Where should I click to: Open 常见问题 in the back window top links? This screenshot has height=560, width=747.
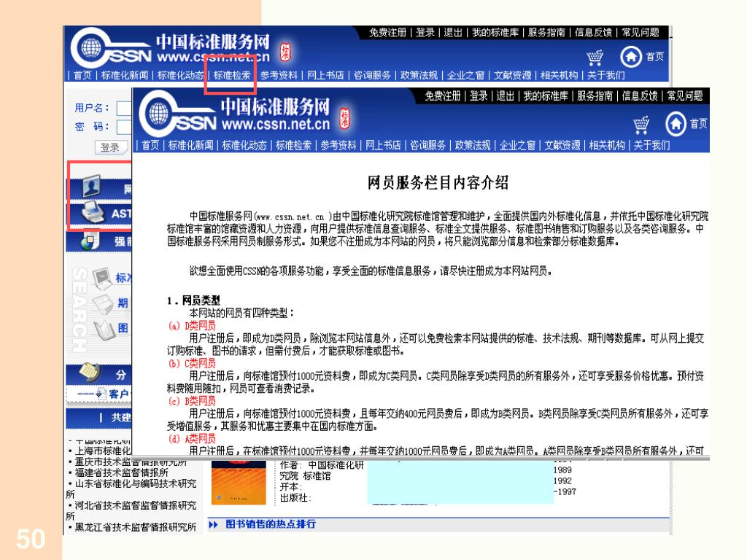(x=640, y=32)
